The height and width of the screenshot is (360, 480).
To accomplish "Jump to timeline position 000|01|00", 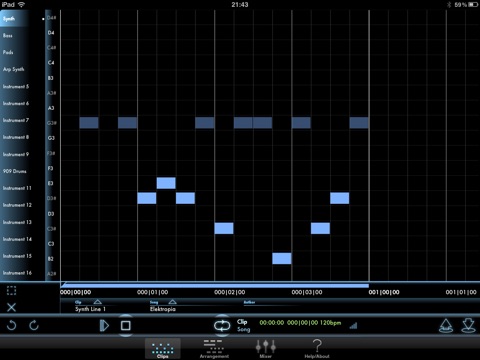I will pyautogui.click(x=152, y=292).
